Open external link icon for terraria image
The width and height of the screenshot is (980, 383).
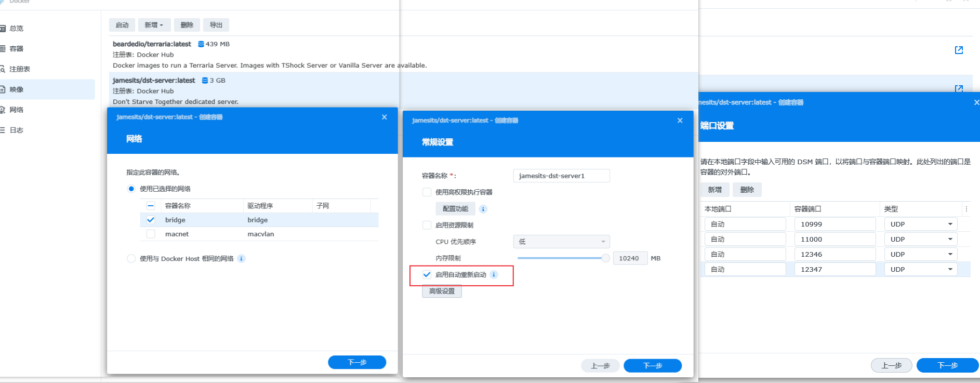[x=959, y=50]
